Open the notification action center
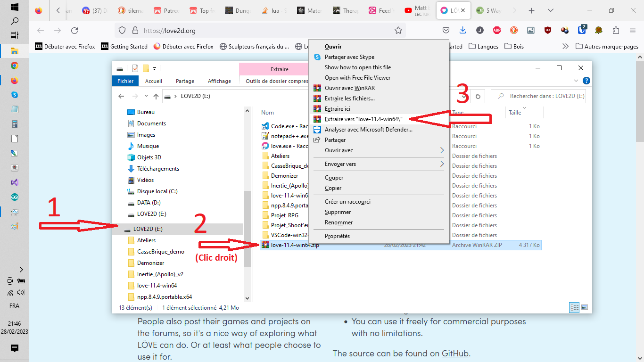The width and height of the screenshot is (644, 362). (14, 348)
